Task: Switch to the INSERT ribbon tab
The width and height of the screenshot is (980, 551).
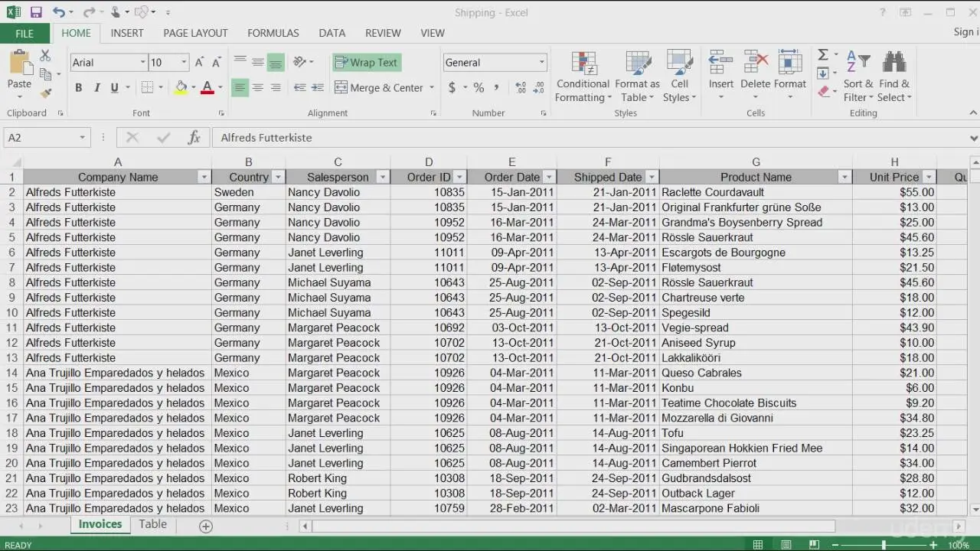Action: point(127,33)
